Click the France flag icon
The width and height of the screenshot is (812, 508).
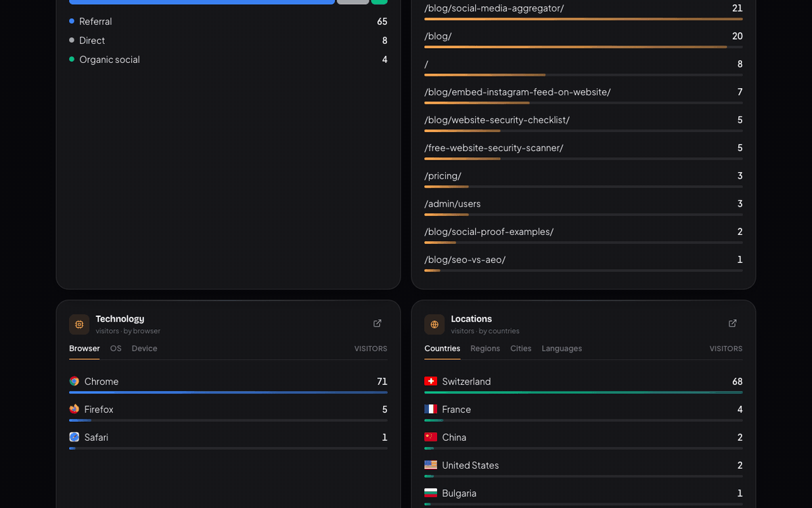point(430,409)
